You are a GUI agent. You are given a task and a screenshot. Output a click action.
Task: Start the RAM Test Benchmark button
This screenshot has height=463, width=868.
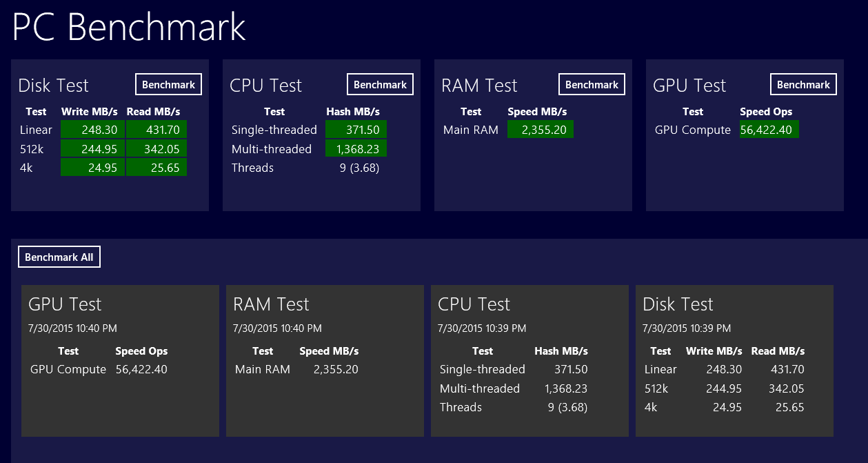tap(592, 85)
